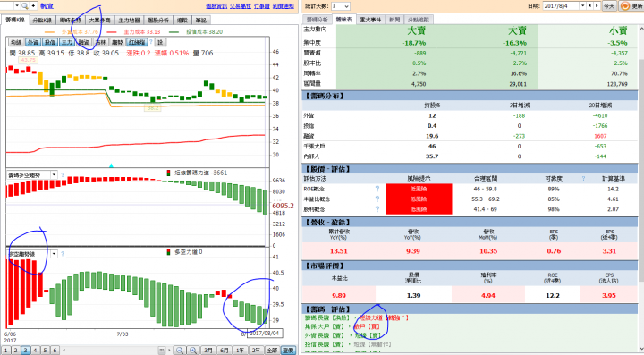Switch to the 主力地圖 tab
Viewport: 644px width, 355px height.
pos(129,20)
